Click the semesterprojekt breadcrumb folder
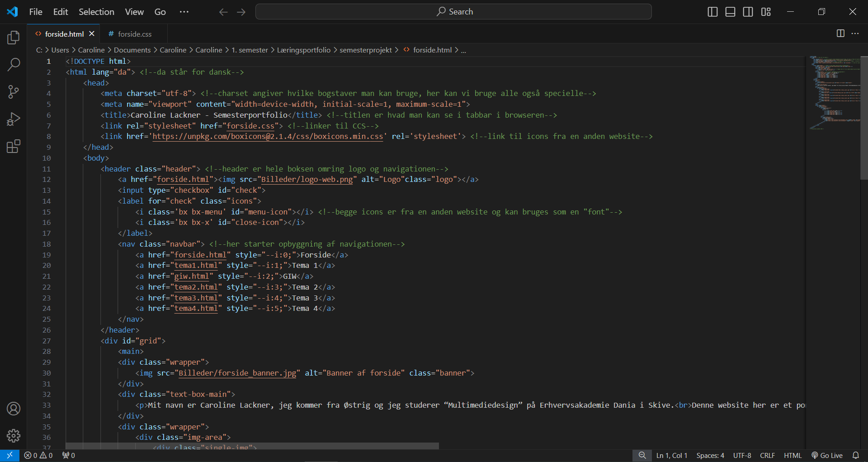This screenshot has height=462, width=868. [x=365, y=50]
